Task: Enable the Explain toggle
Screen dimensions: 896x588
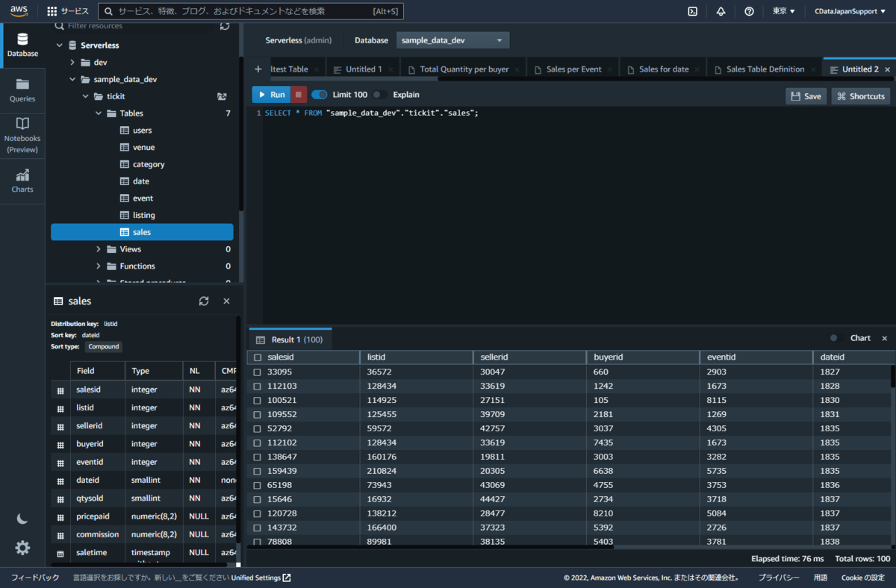Action: 380,95
